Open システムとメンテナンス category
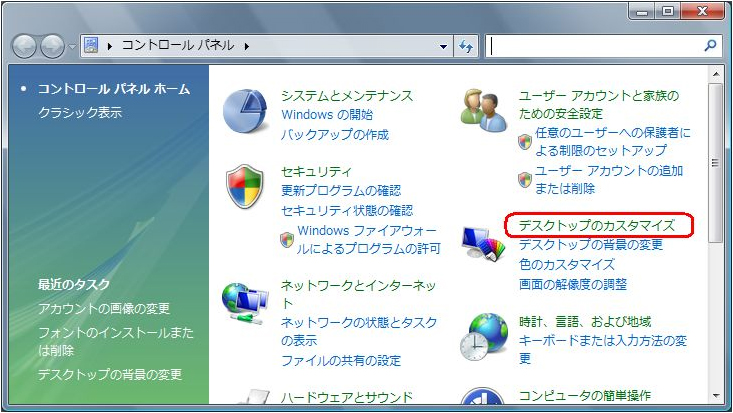733x413 pixels. click(347, 95)
